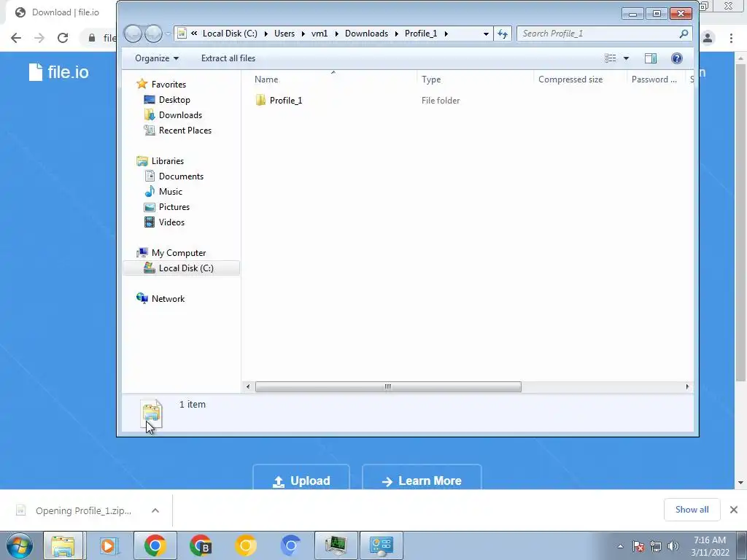
Task: Select Desktop under Favorites
Action: coord(174,99)
